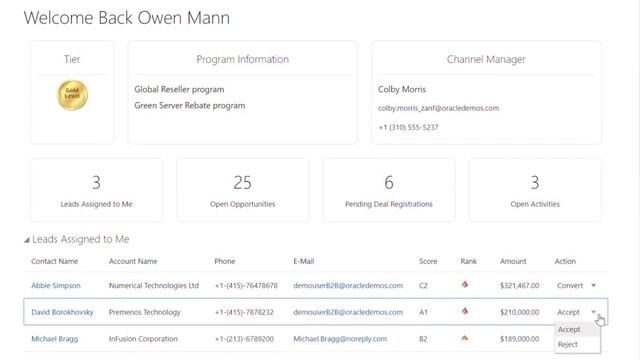Click the Tier card title
This screenshot has height=360, width=640.
tap(72, 59)
